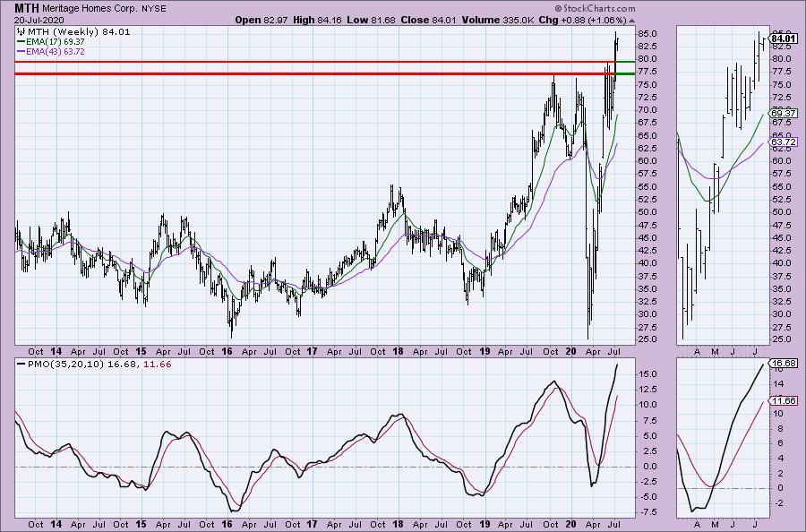Click the -7.5 label on the PMO axis
This screenshot has width=806, height=532.
pos(648,512)
